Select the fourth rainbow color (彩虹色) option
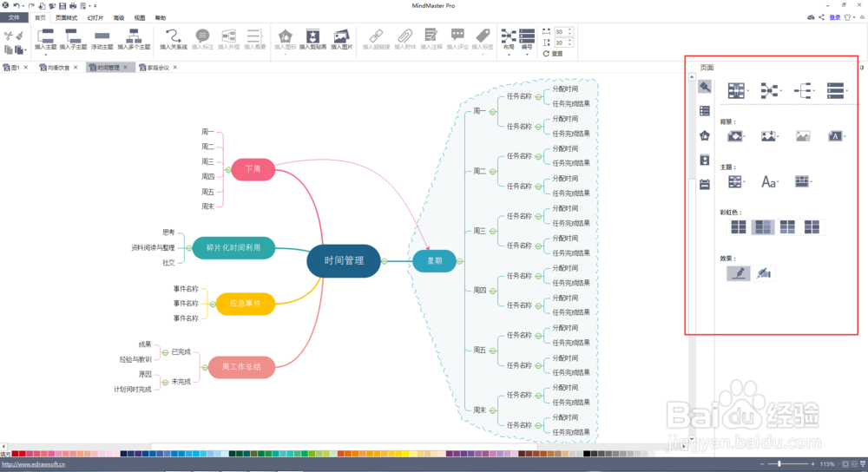This screenshot has width=868, height=472. click(812, 226)
